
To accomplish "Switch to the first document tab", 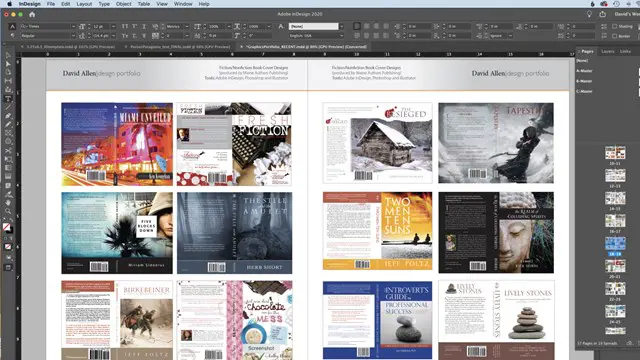I will [x=68, y=47].
